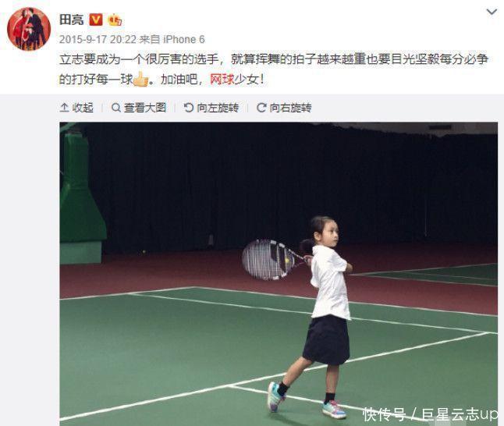Click the counter-clockwise rotate arrow icon

188,108
